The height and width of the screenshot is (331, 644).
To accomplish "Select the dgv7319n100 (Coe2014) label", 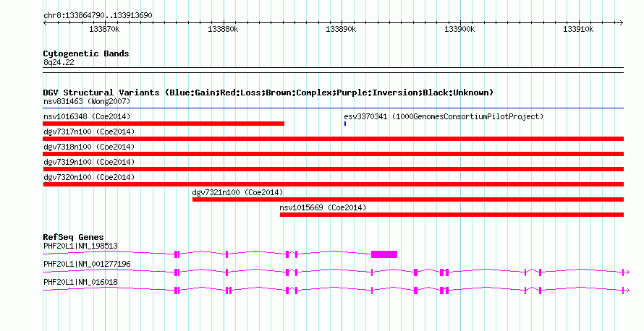I will [89, 162].
